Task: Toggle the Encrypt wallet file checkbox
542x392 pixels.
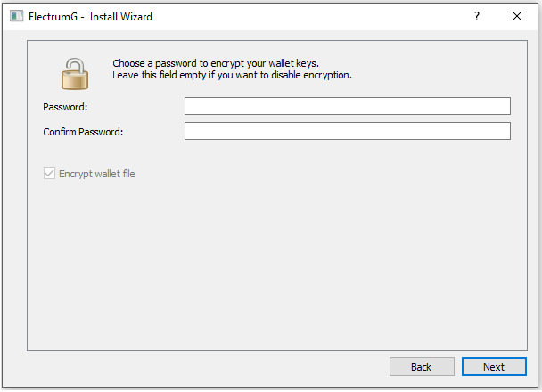Action: (x=49, y=174)
